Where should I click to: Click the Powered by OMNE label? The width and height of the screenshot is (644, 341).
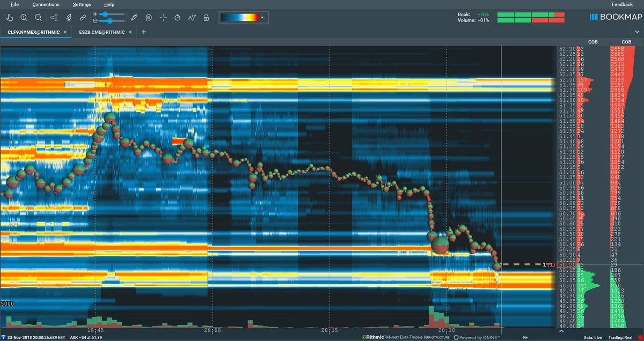(475, 337)
